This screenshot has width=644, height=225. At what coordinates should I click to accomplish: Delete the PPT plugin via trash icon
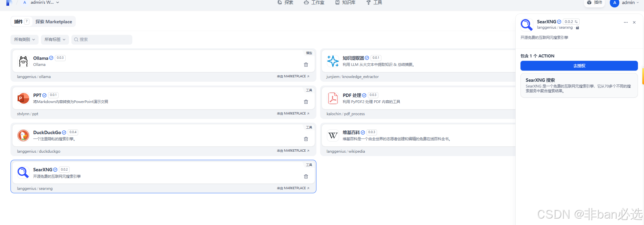[306, 102]
